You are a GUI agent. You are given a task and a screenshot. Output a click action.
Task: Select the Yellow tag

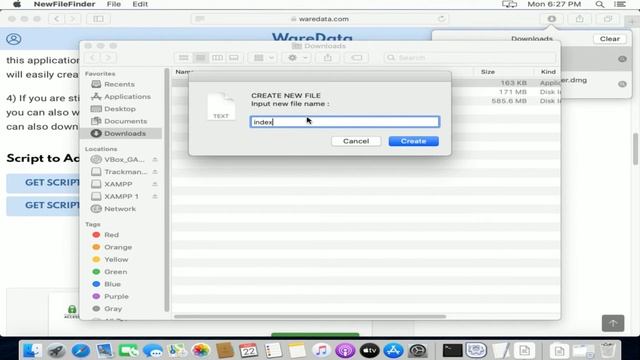coord(116,260)
